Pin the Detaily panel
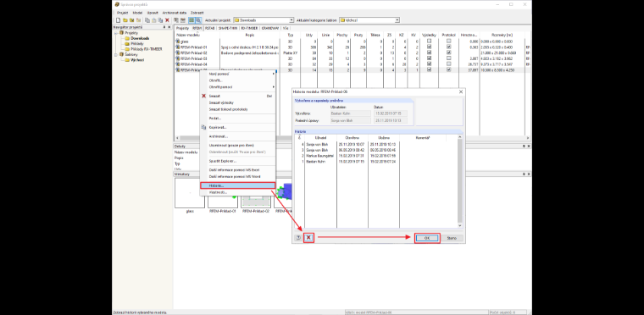Image resolution: width=644 pixels, height=315 pixels. [x=524, y=146]
